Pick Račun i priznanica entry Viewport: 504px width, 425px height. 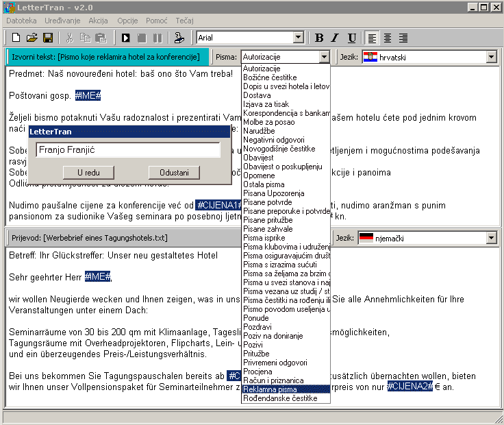(286, 380)
